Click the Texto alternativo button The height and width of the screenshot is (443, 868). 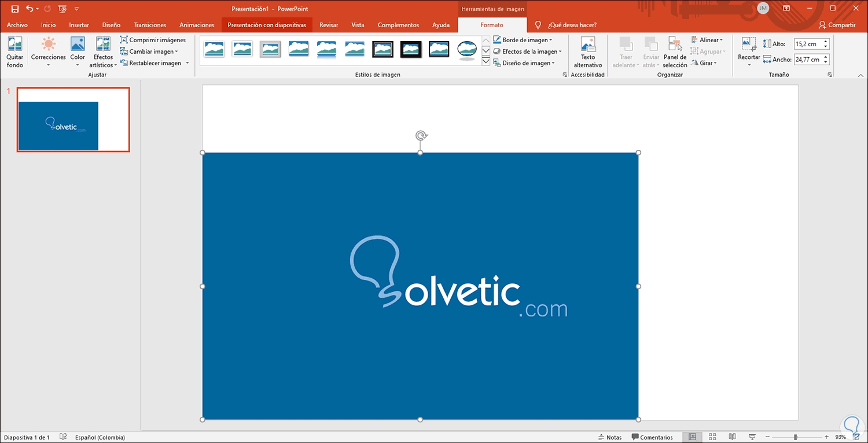coord(588,53)
